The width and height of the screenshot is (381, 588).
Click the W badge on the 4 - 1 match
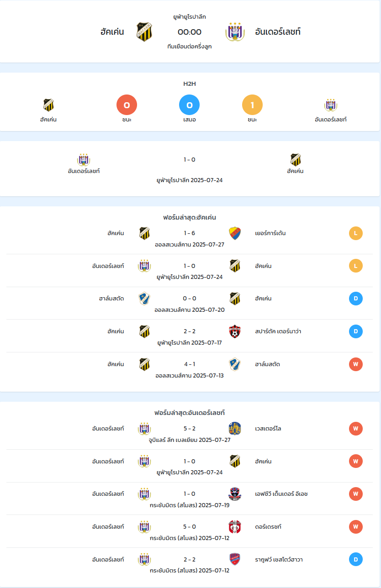(x=356, y=364)
